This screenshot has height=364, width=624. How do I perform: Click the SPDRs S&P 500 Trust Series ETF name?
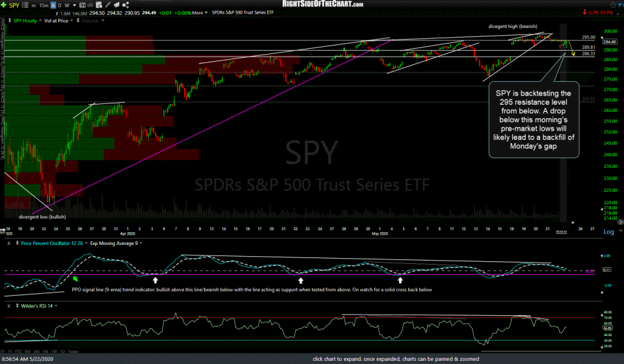[242, 13]
